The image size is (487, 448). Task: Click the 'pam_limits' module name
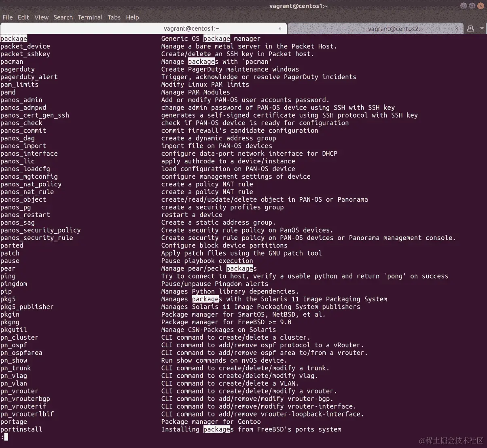coord(19,85)
